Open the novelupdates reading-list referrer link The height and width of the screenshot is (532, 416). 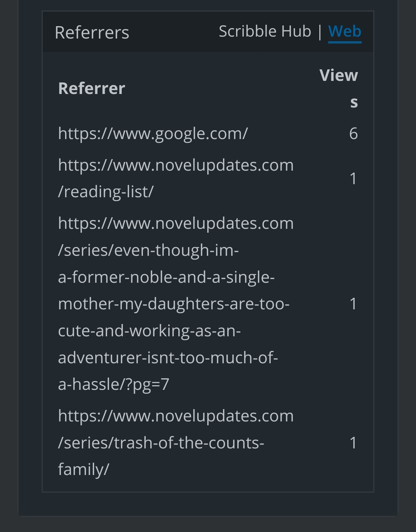click(176, 178)
